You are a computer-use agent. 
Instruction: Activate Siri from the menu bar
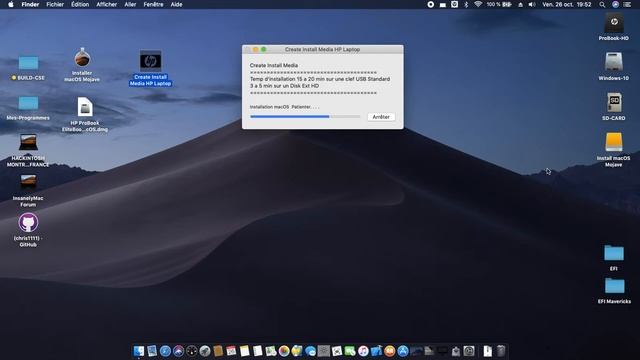point(615,4)
